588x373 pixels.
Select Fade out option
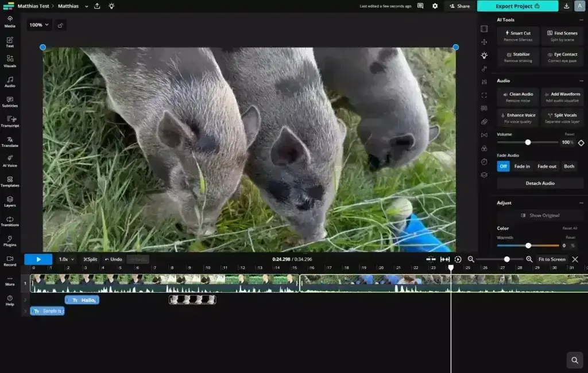coord(547,166)
